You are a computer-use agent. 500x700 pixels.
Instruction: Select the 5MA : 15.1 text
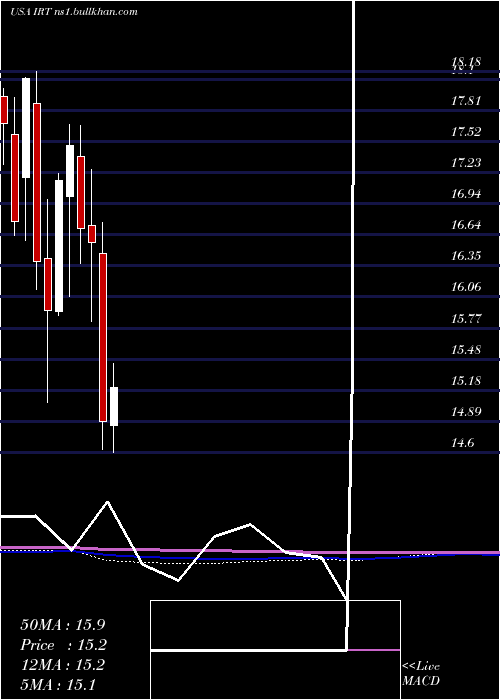point(58,684)
